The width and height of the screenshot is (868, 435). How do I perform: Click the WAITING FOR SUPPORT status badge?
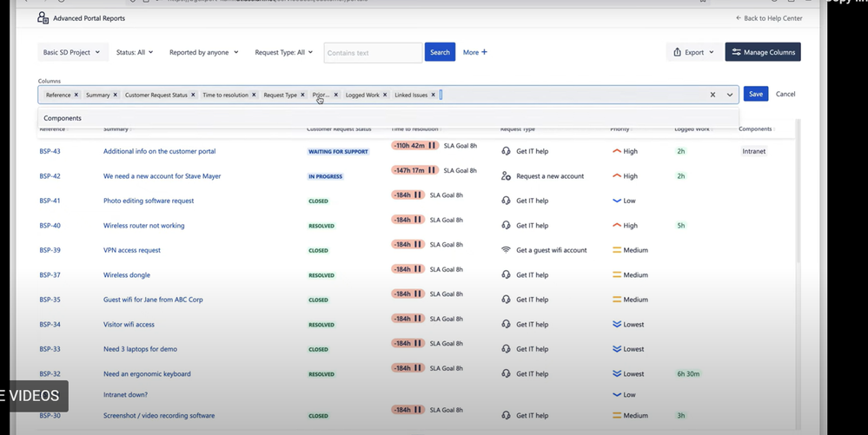[338, 152]
